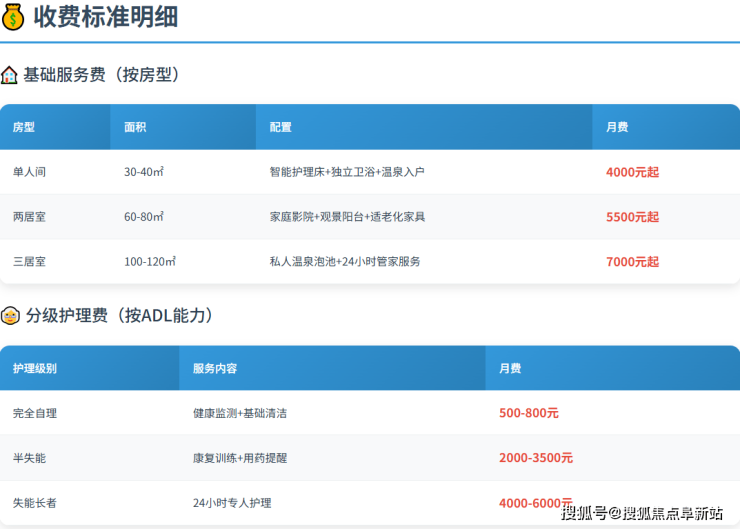This screenshot has height=529, width=740.
Task: Click the 2000-3500元 nursing fee
Action: coord(536,458)
